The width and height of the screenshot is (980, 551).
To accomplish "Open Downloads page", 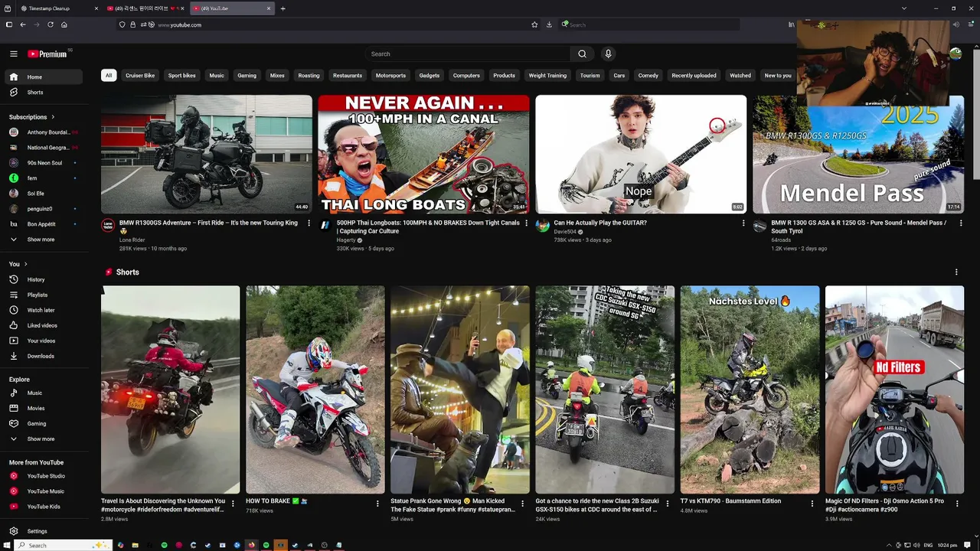I will click(x=43, y=356).
